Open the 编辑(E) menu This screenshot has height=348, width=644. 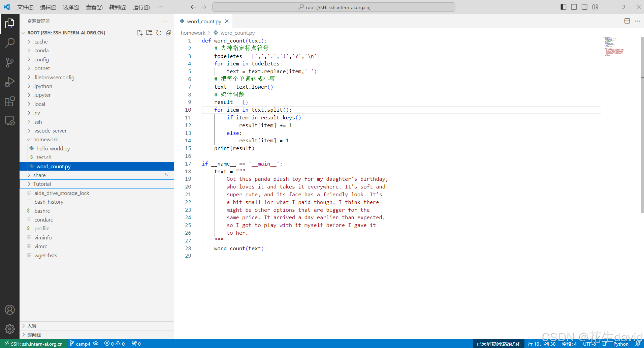pos(48,7)
